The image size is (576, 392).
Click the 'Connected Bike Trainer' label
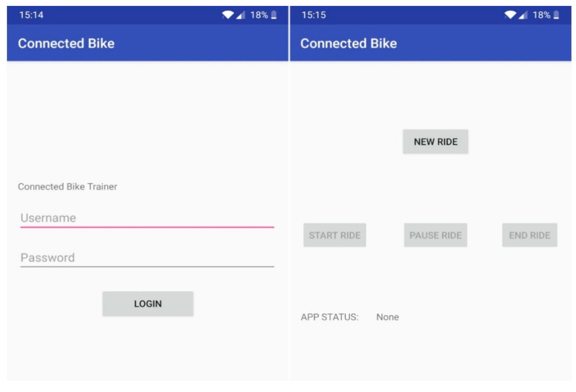click(67, 187)
